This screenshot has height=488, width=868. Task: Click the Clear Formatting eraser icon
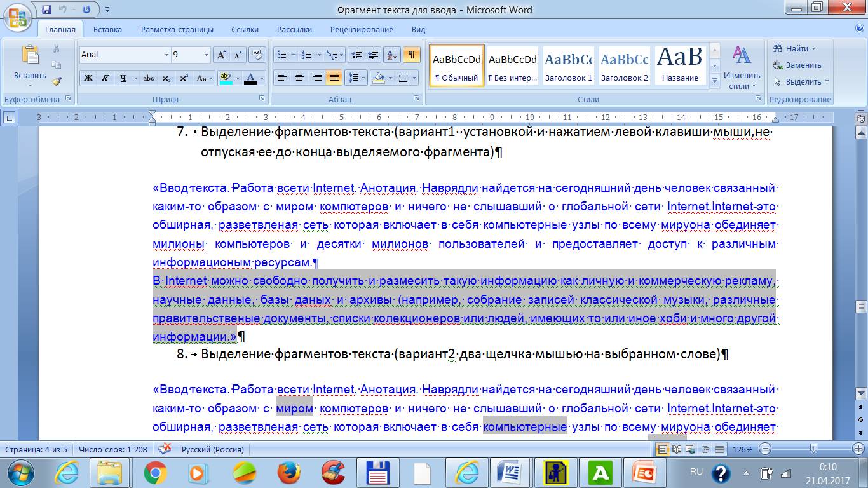coord(257,55)
